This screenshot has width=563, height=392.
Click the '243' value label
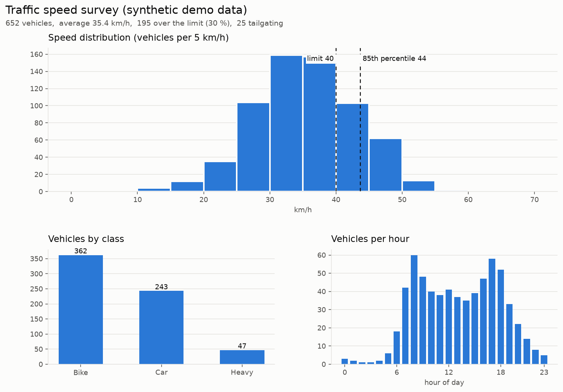pyautogui.click(x=161, y=287)
